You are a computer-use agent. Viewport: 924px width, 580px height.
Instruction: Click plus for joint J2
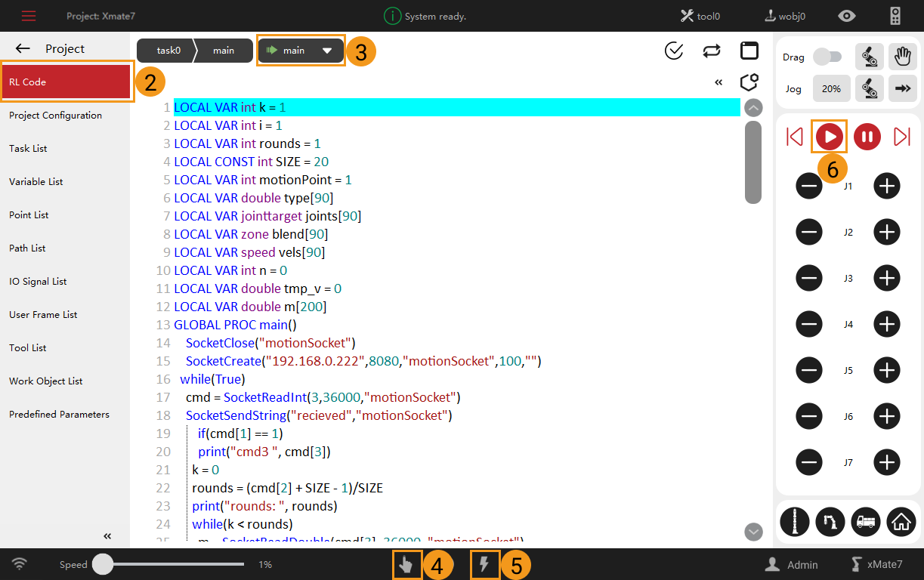coord(887,232)
